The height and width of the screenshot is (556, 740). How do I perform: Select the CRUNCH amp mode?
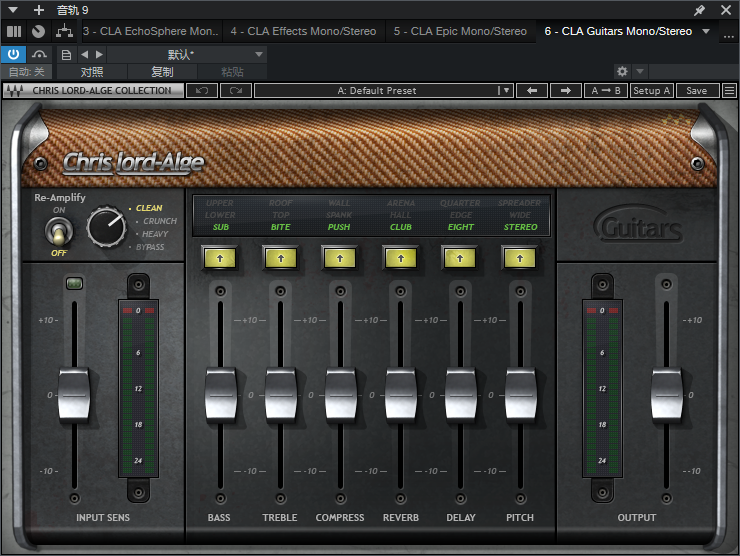pos(160,221)
